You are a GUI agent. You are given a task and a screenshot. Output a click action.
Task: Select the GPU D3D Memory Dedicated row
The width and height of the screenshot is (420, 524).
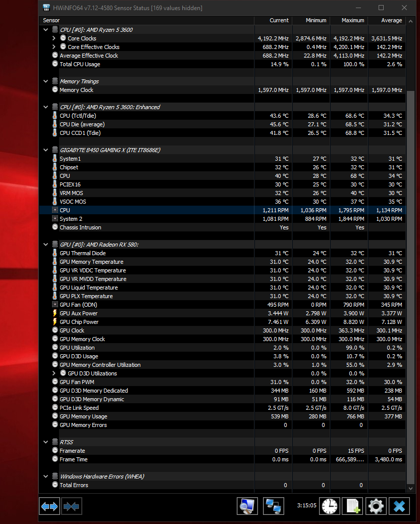(223, 390)
